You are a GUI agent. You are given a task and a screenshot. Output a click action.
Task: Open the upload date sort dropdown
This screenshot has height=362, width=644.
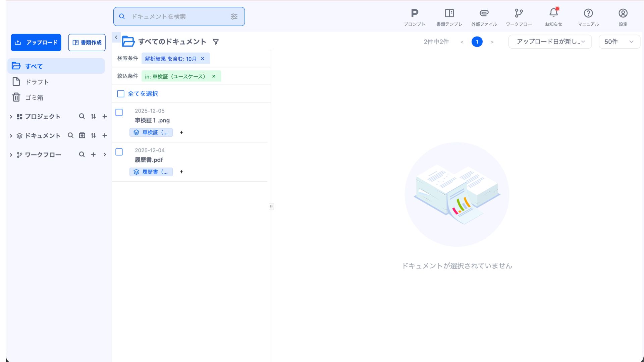[550, 42]
